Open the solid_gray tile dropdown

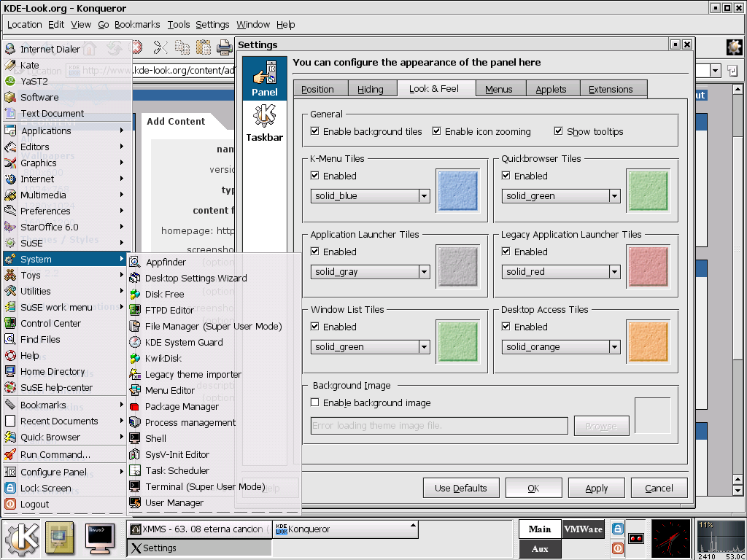pyautogui.click(x=370, y=272)
